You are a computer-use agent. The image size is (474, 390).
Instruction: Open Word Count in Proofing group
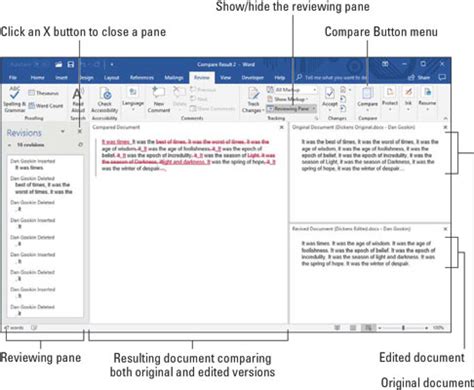46,106
